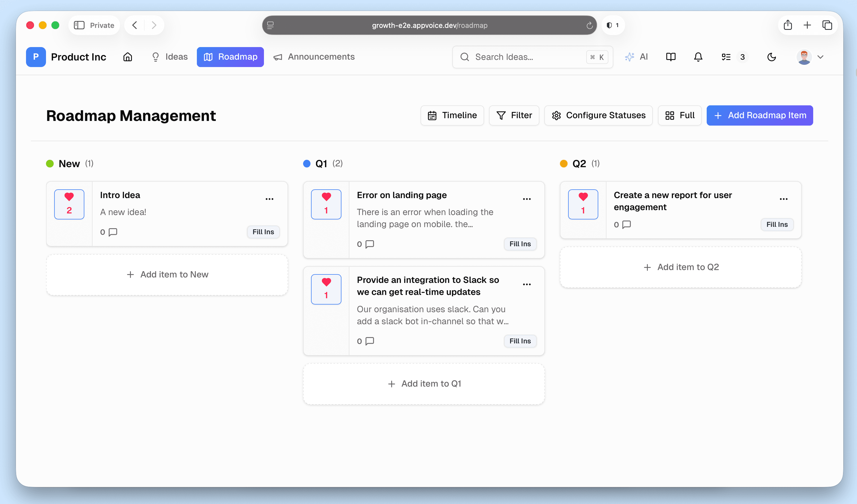Open options menu on Intro Idea card

click(269, 199)
